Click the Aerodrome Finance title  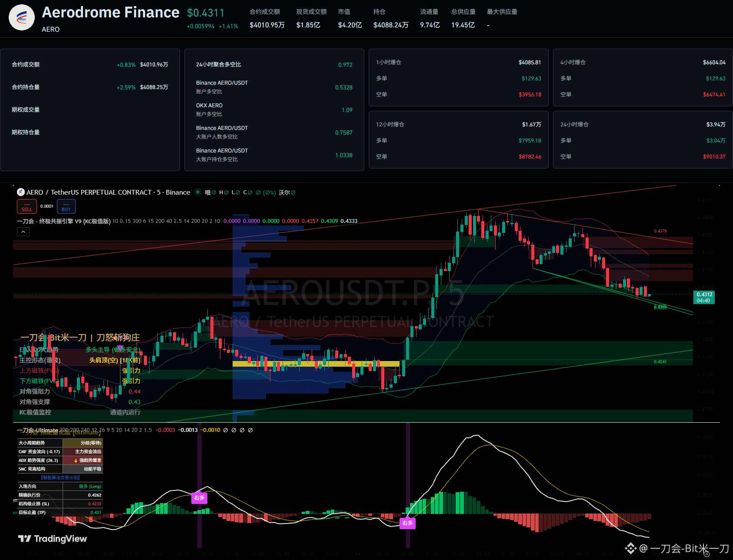coord(110,12)
